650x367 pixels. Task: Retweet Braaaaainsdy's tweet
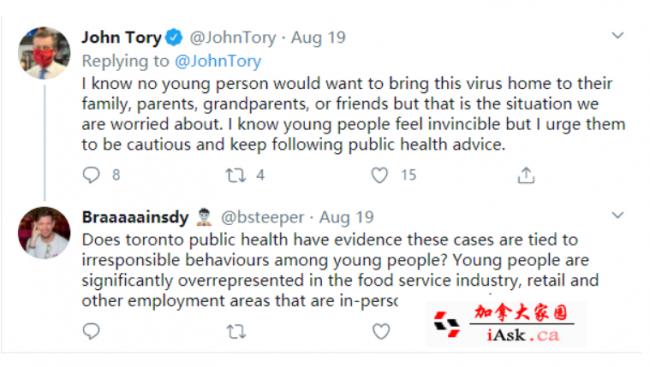point(236,332)
